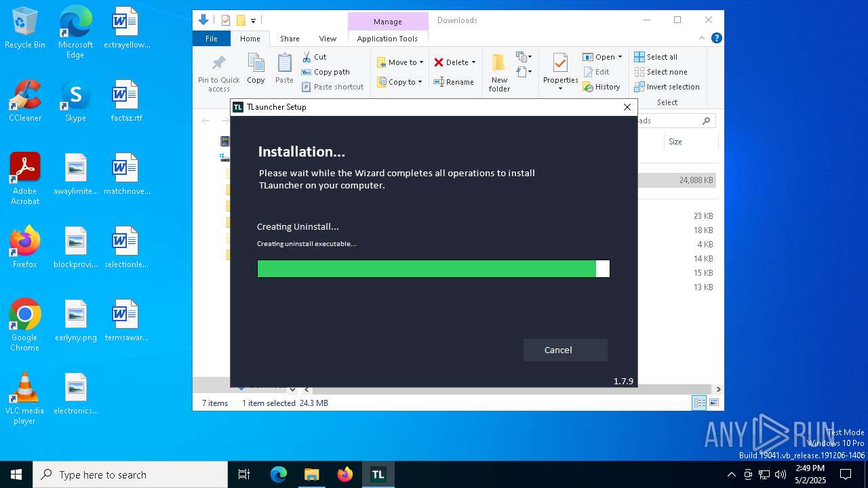Screen dimensions: 868x488
Task: Click the Properties icon
Action: pyautogui.click(x=560, y=64)
